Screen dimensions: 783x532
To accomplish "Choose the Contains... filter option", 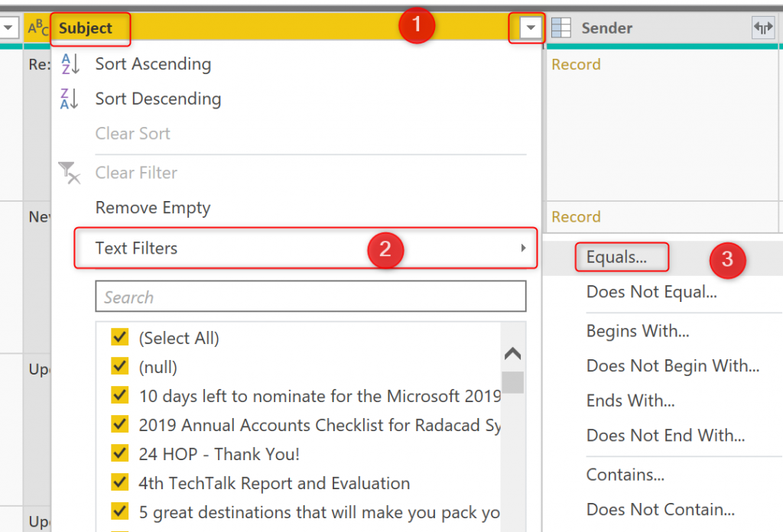I will click(x=625, y=475).
